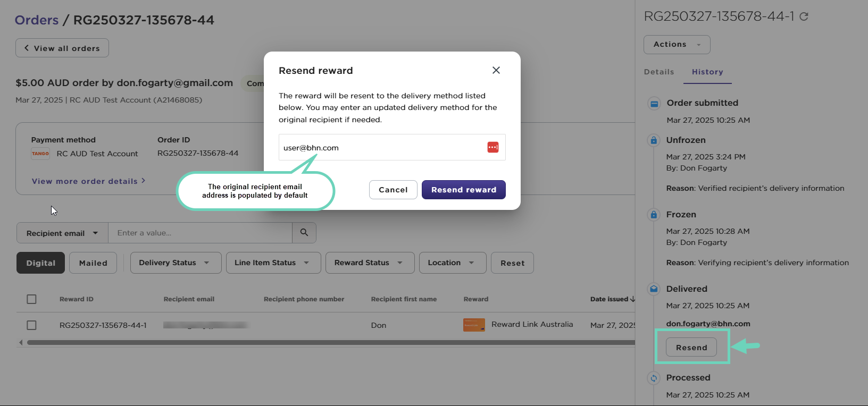Select the checkbox for reward RG250327-135678-44-1

(32, 325)
